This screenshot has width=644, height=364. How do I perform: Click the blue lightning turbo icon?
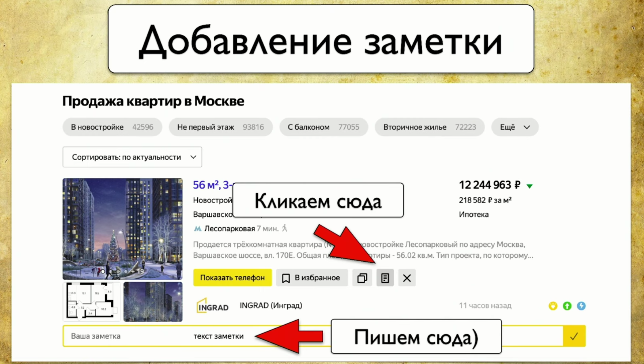[x=581, y=306]
